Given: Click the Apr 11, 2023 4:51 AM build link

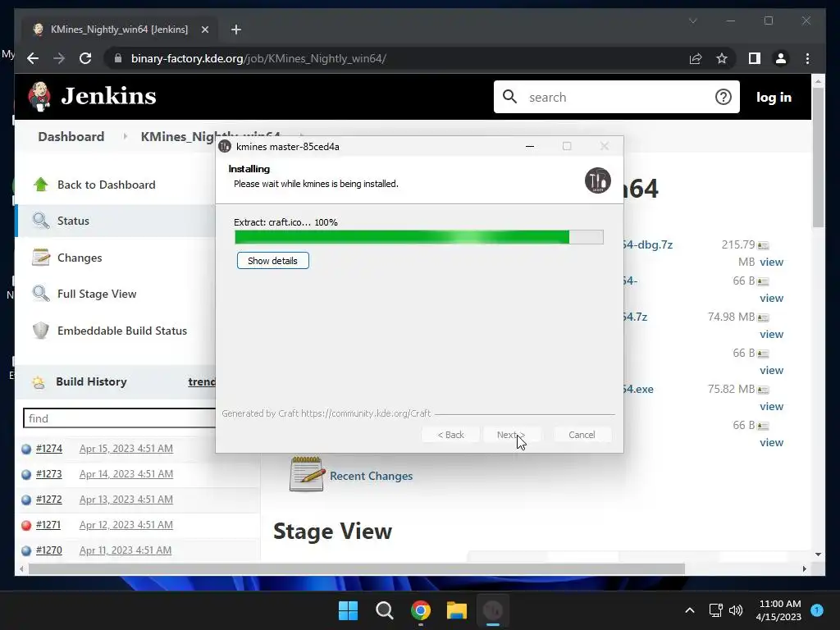Looking at the screenshot, I should pos(126,550).
